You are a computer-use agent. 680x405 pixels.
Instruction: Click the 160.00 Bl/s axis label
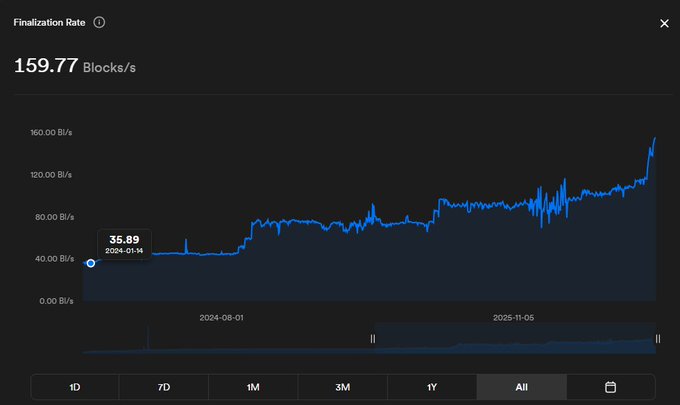click(x=51, y=132)
